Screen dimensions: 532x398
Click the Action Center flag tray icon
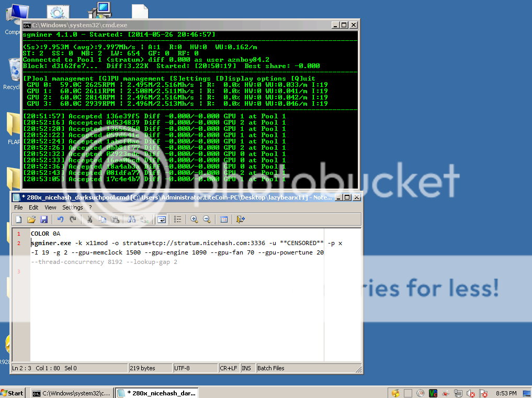click(483, 393)
